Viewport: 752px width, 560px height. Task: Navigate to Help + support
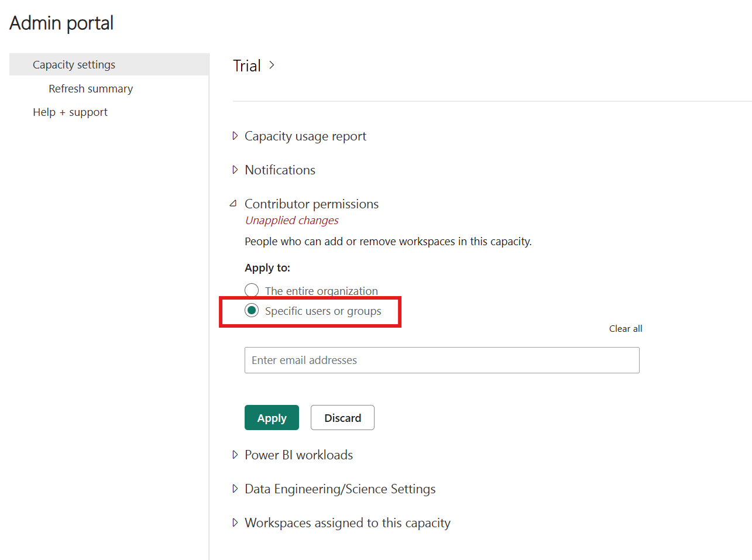pos(70,112)
